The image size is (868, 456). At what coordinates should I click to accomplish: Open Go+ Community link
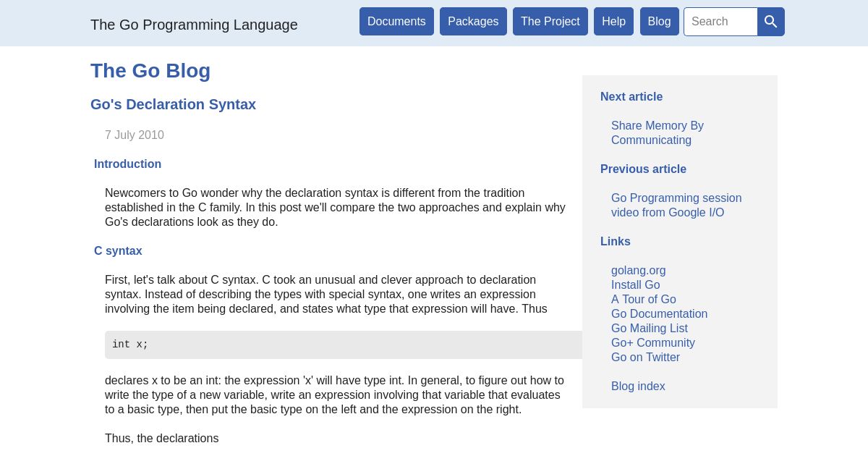point(652,343)
